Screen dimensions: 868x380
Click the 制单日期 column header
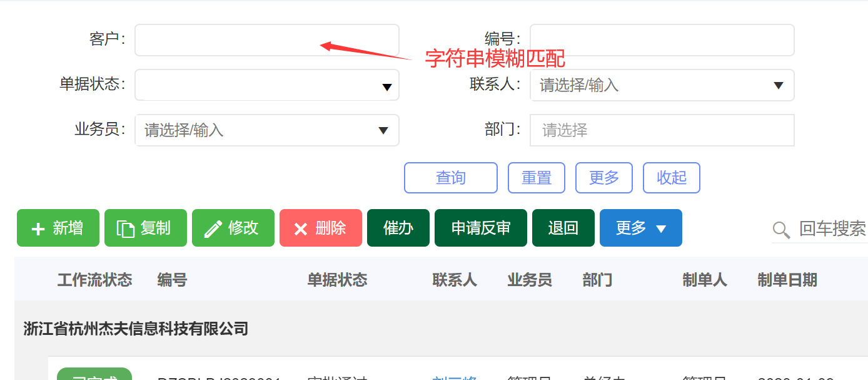(787, 280)
